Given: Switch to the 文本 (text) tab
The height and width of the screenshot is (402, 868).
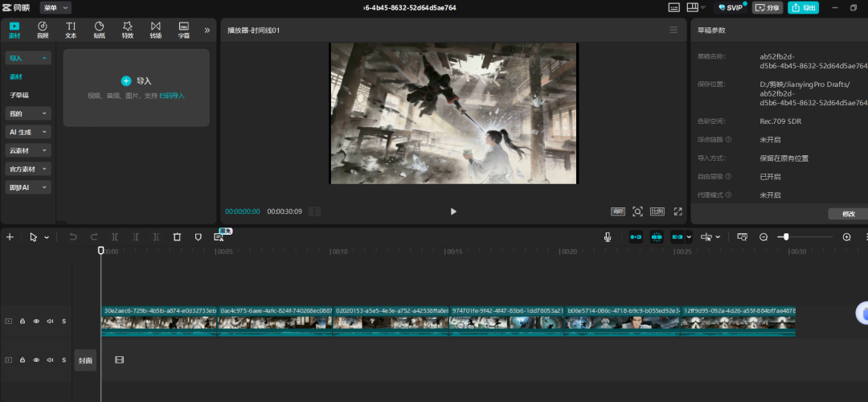Looking at the screenshot, I should (71, 30).
